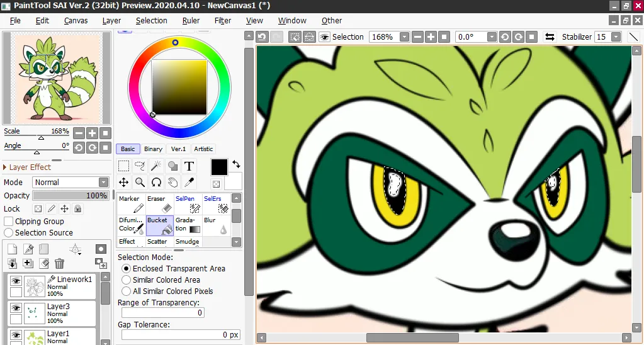This screenshot has width=644, height=345.
Task: Select the lasso selection tool
Action: [x=140, y=166]
